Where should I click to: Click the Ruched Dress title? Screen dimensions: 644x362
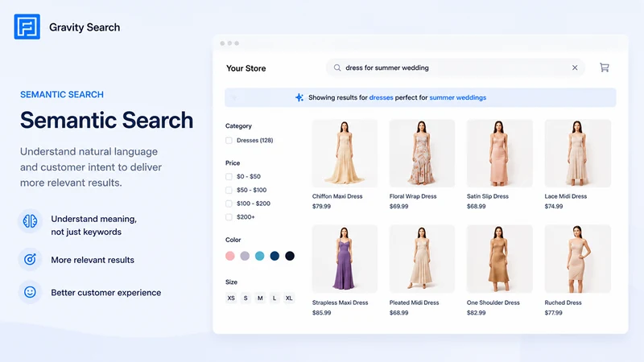tap(563, 302)
